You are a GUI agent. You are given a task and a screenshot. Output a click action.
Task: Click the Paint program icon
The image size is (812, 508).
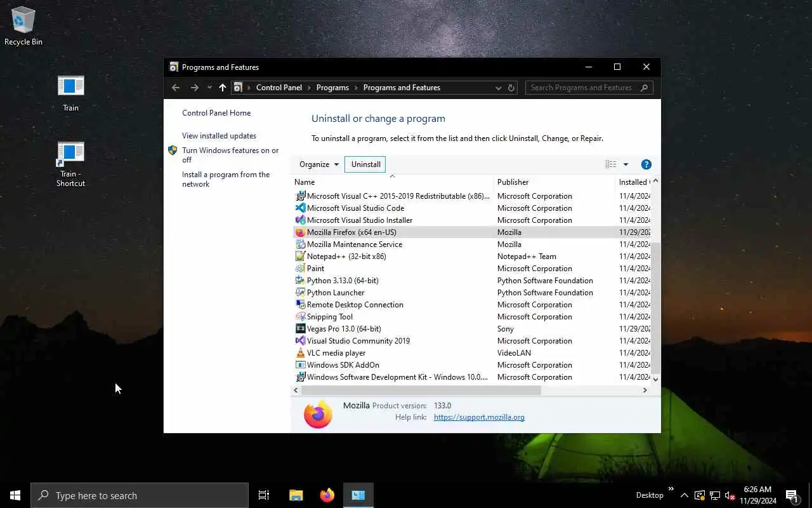301,269
